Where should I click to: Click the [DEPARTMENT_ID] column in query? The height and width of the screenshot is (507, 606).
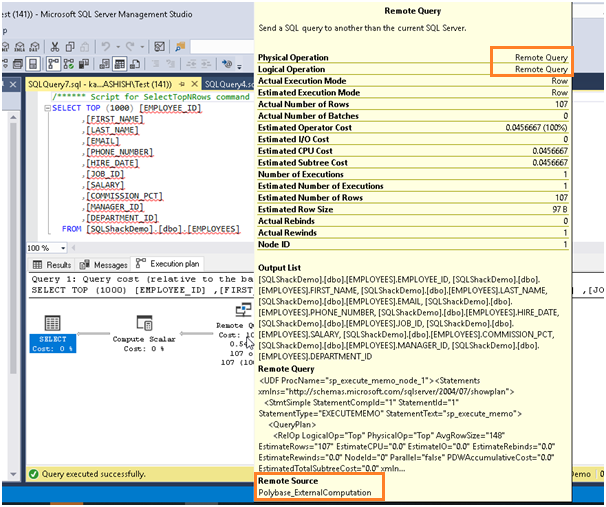pos(122,218)
